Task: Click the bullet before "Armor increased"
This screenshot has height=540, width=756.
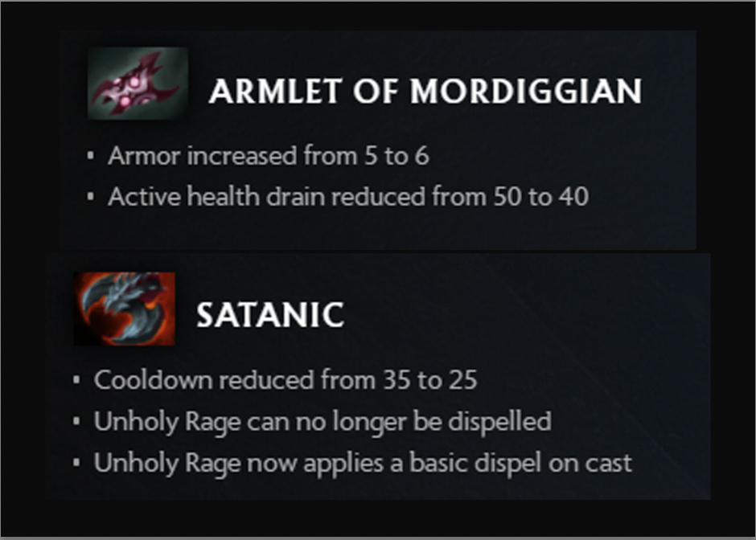Action: coord(91,156)
